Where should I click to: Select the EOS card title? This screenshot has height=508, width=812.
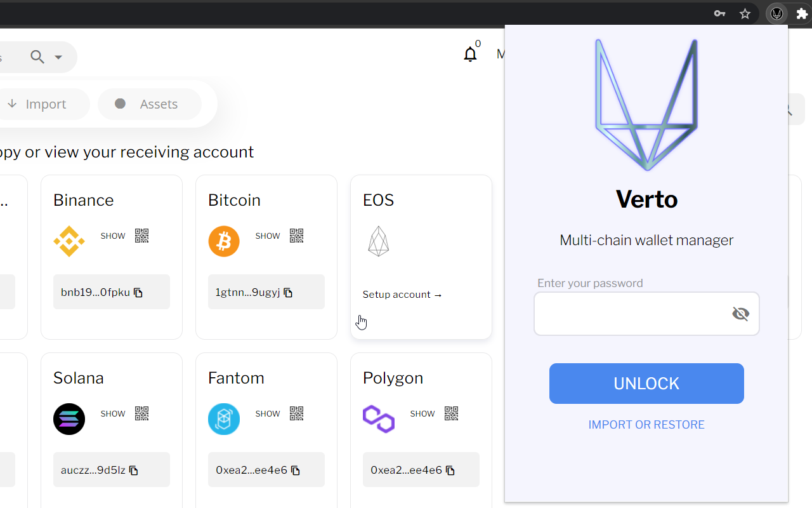pos(379,200)
